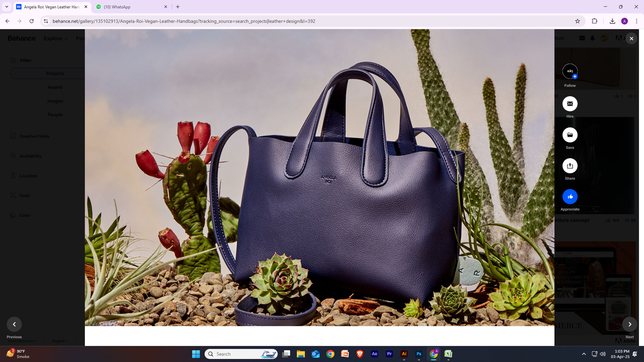Viewport: 644px width, 362px height.
Task: Open the tab search dropdown arrow
Action: pyautogui.click(x=6, y=7)
